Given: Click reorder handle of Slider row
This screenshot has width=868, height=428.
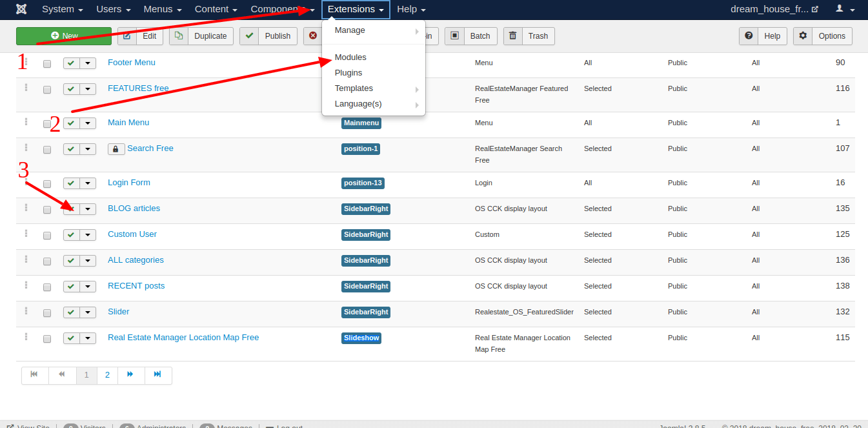Looking at the screenshot, I should [26, 311].
